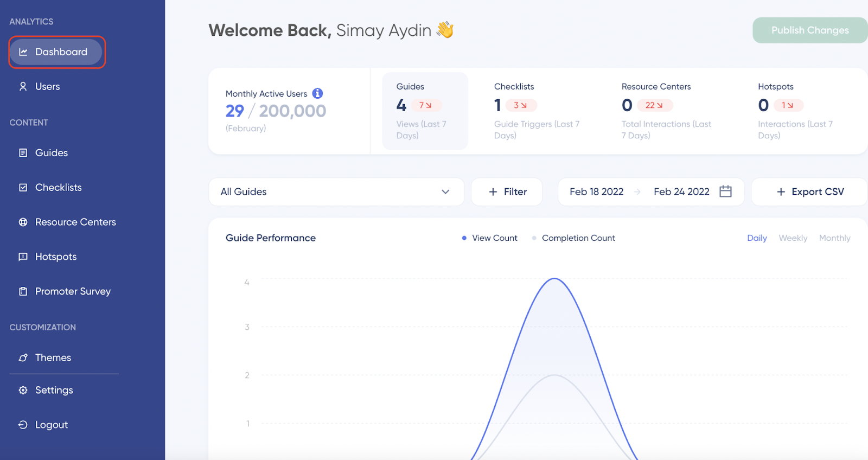This screenshot has height=460, width=868.
Task: Click the Resource Centers lifebuoy icon
Action: tap(23, 222)
